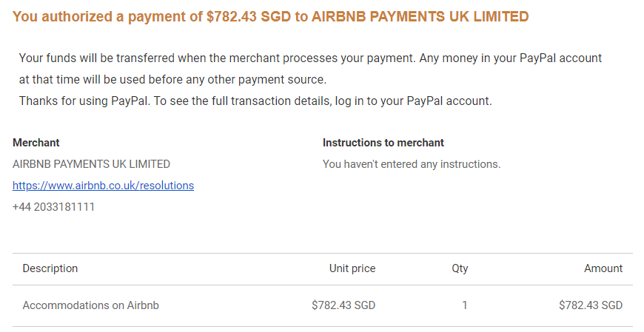Click the "Thanks for using PayPal" sentence
Screen dimensions: 644x332
[x=255, y=101]
